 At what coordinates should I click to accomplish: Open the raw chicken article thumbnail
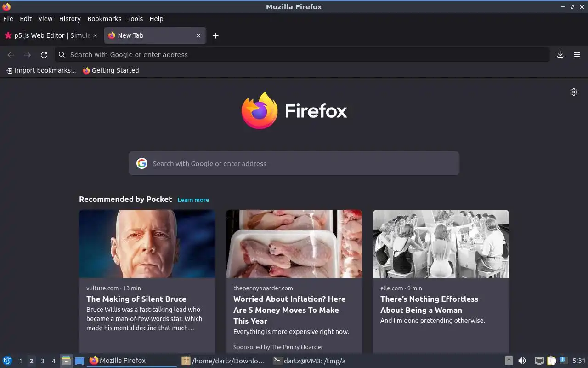point(294,244)
